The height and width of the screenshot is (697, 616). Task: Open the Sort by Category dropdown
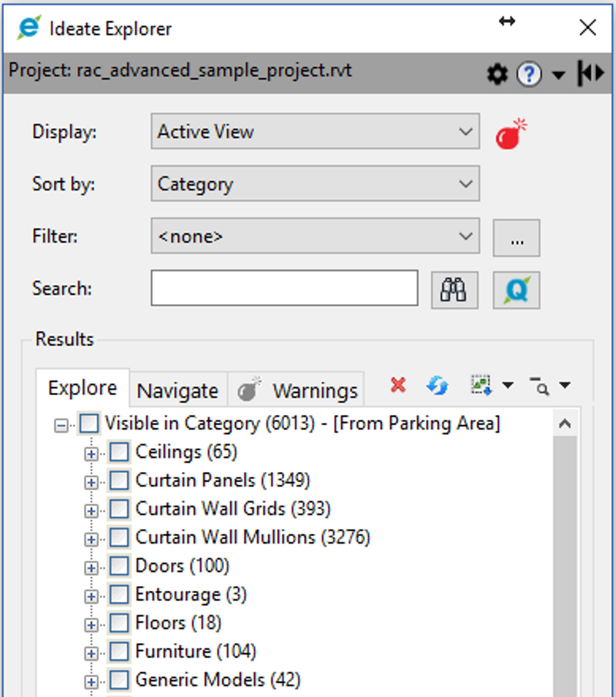tap(315, 183)
